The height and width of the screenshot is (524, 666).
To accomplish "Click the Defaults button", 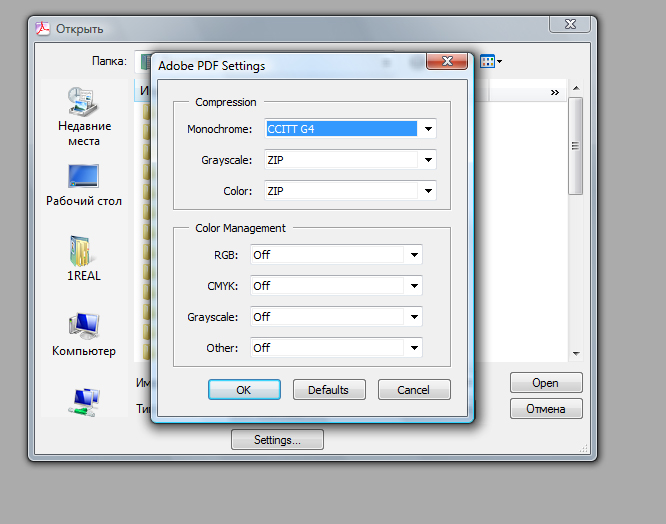I will click(x=329, y=390).
